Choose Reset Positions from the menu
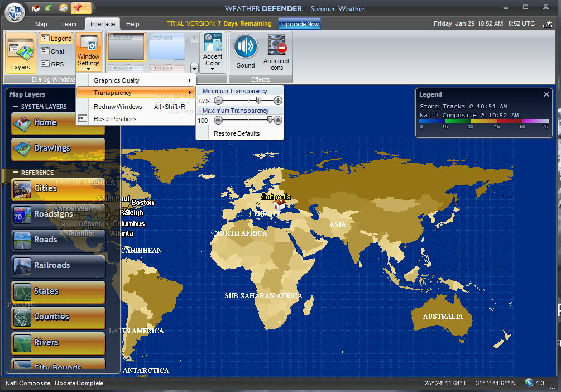This screenshot has height=392, width=561. [136, 119]
